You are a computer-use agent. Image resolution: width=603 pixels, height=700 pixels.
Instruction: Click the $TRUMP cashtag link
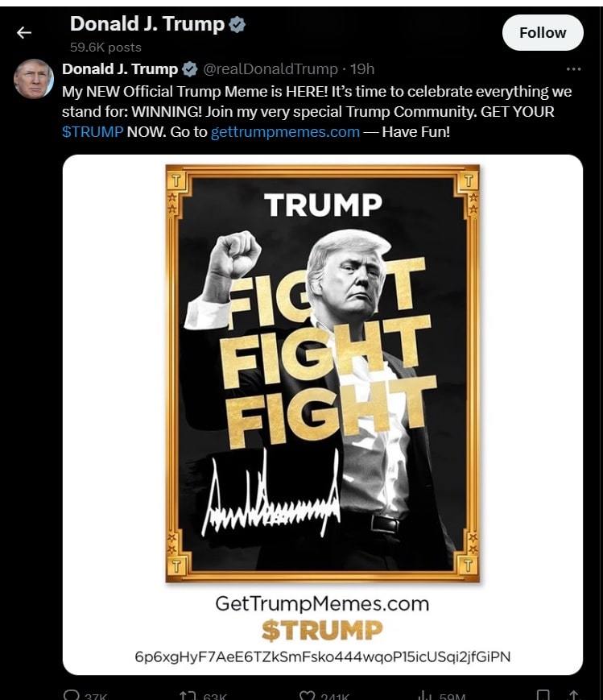click(93, 132)
